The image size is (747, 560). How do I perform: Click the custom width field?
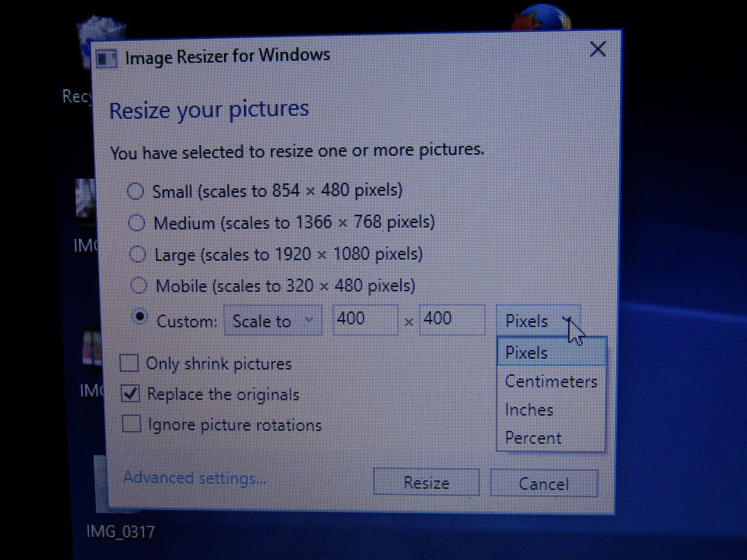365,319
